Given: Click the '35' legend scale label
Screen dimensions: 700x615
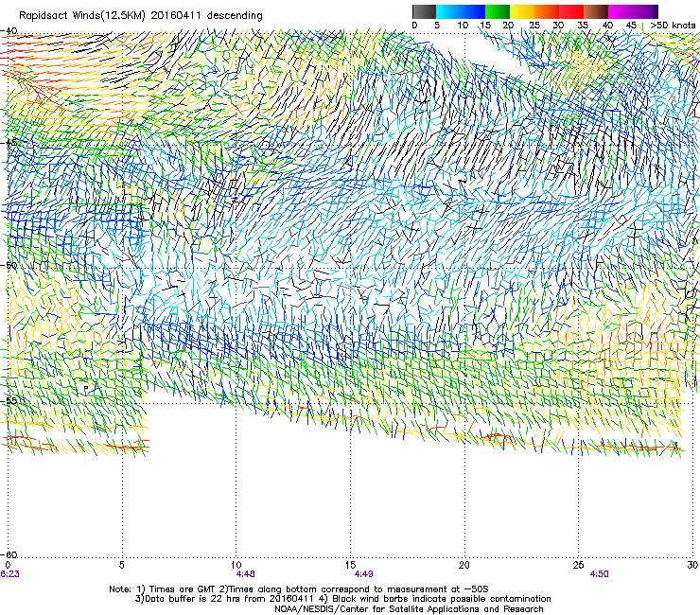Looking at the screenshot, I should pyautogui.click(x=582, y=25).
